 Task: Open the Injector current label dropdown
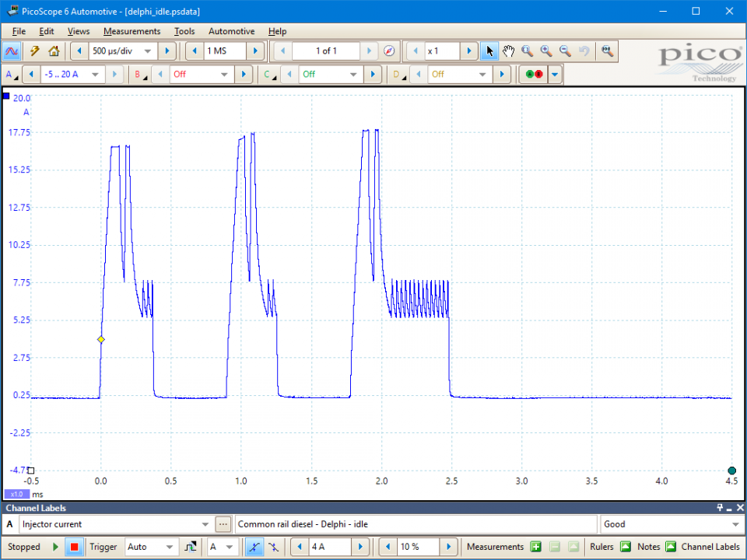[205, 524]
